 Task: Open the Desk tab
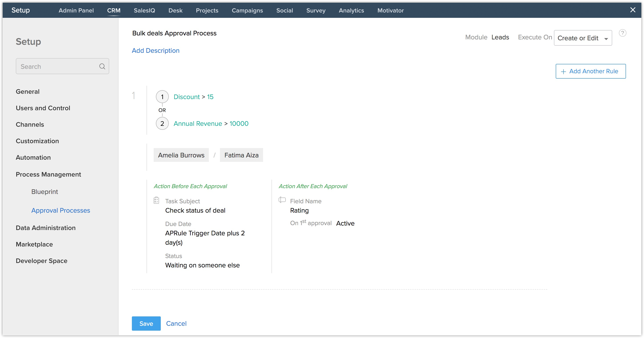pyautogui.click(x=175, y=10)
